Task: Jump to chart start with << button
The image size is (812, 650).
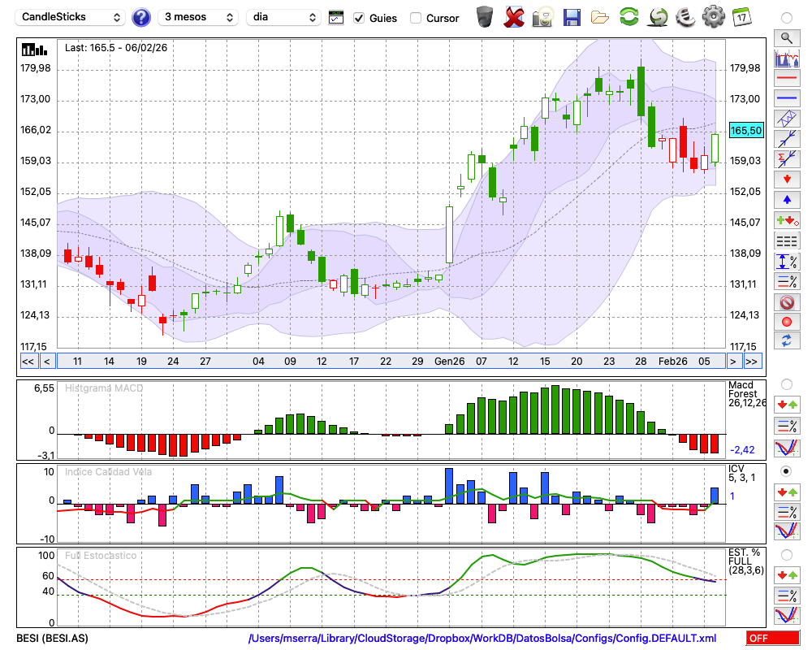Action: (28, 362)
